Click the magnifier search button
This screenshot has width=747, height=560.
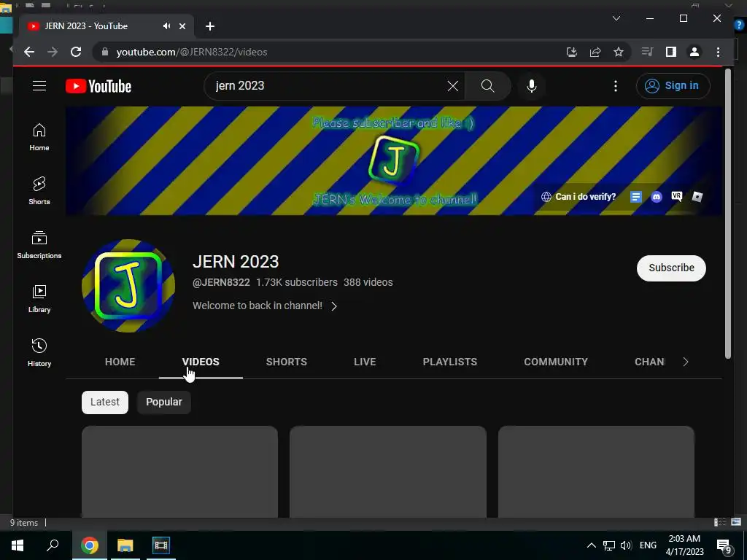pos(487,86)
